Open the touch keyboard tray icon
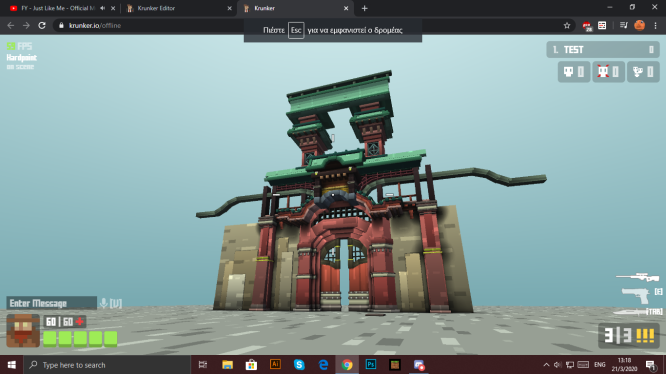Viewport: 666px width, 374px height. pyautogui.click(x=583, y=365)
